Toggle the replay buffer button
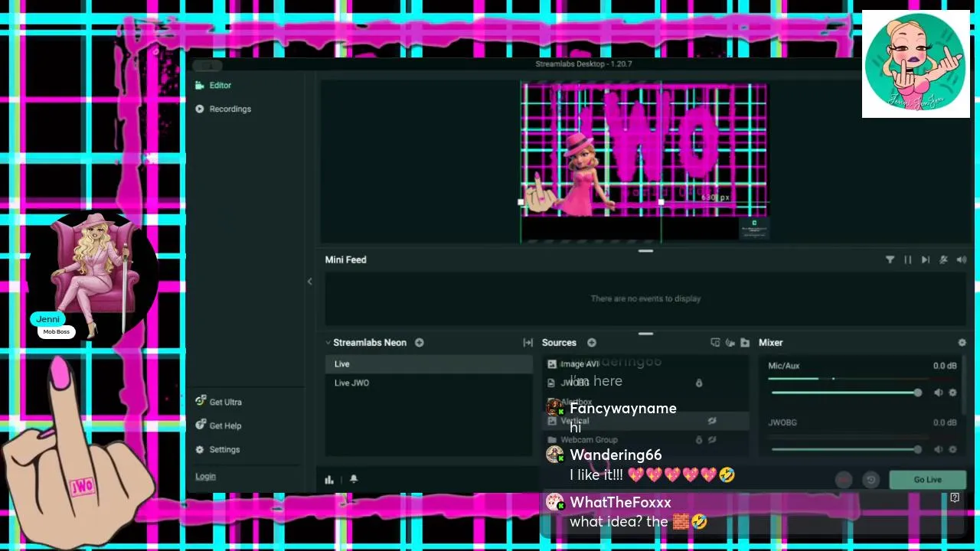The height and width of the screenshot is (551, 980). pos(871,480)
